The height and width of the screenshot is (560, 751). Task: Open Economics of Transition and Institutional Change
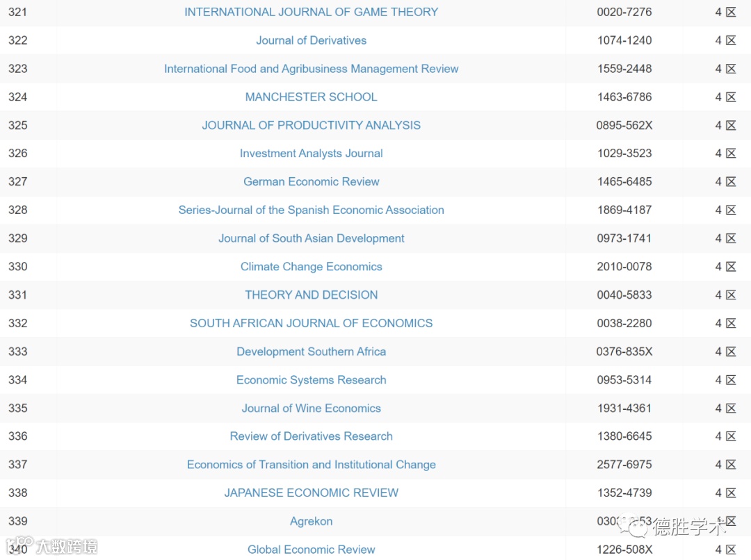pos(312,464)
